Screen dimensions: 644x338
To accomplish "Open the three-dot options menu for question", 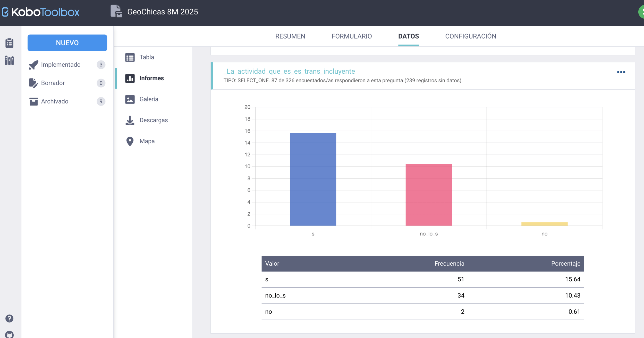I will pos(621,72).
